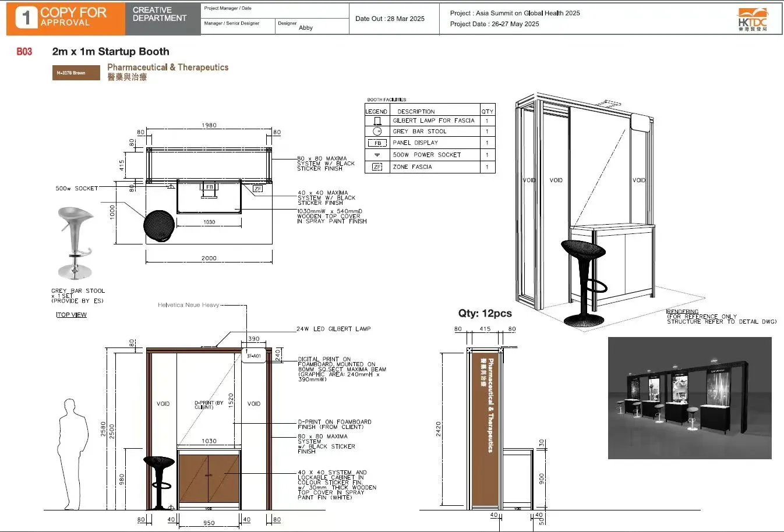Click the 'Pharmaceutical & Therapeutics' heading
Viewport: 784px width, 532px height.
[x=168, y=68]
